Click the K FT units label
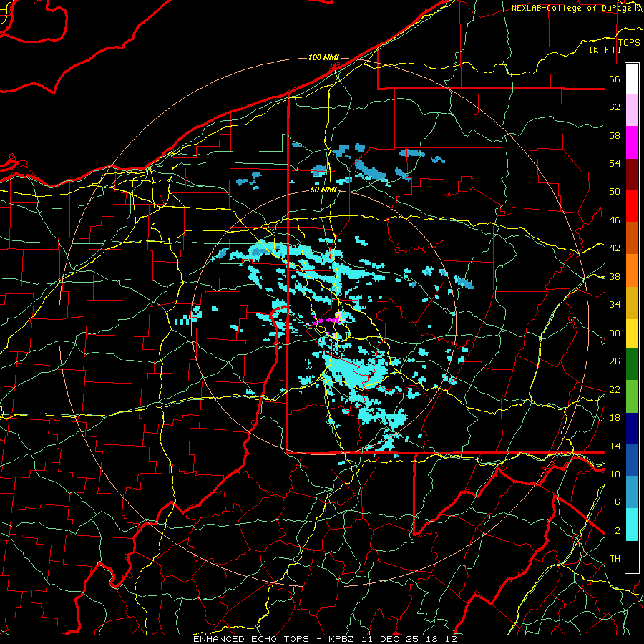Screen dimensions: 644x644 point(605,49)
